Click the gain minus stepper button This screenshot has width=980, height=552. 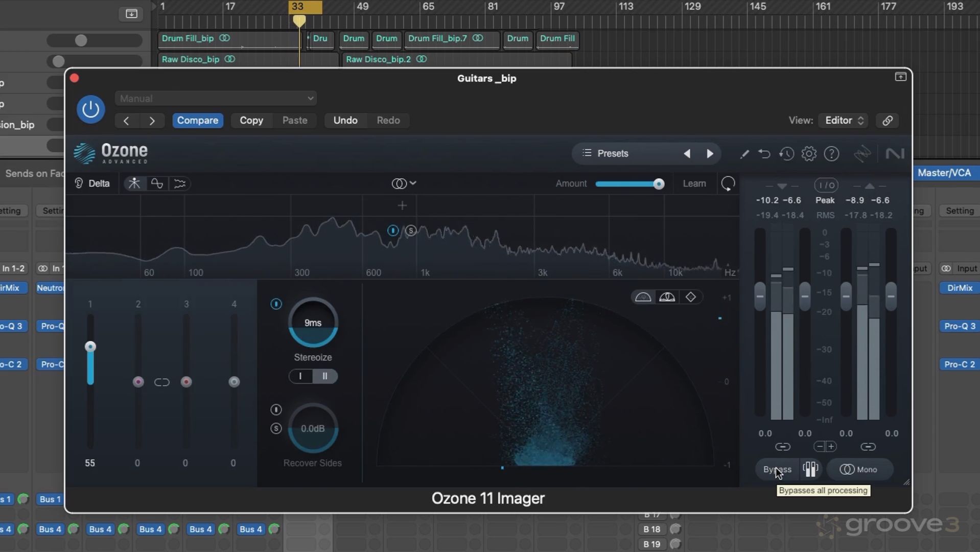(820, 447)
